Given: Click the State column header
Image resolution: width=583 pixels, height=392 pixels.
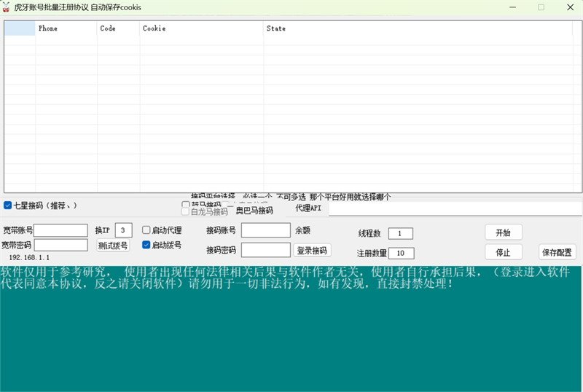Looking at the screenshot, I should coord(418,28).
